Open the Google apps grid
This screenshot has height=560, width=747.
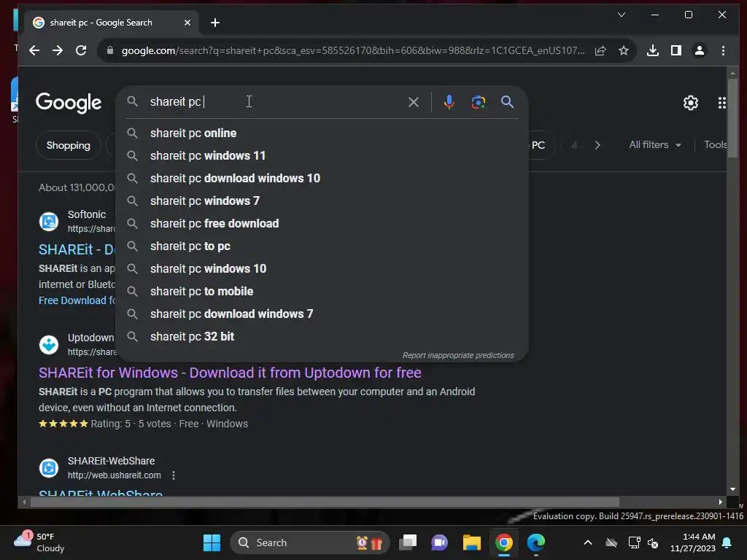click(722, 102)
